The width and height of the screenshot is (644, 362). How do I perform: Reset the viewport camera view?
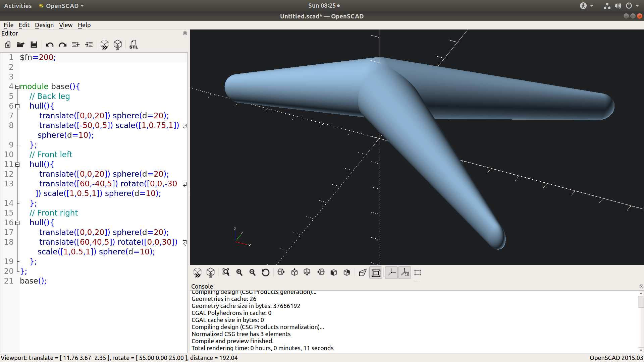266,273
